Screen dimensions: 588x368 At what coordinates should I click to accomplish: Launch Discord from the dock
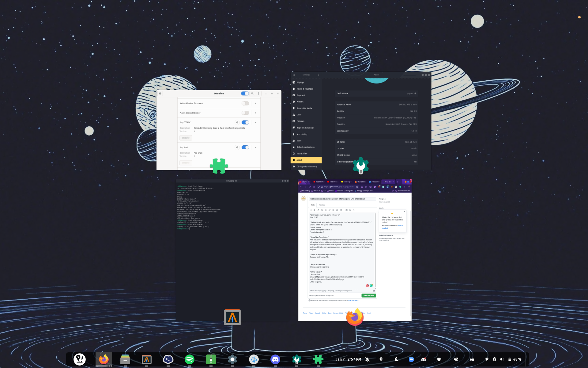[x=275, y=359]
